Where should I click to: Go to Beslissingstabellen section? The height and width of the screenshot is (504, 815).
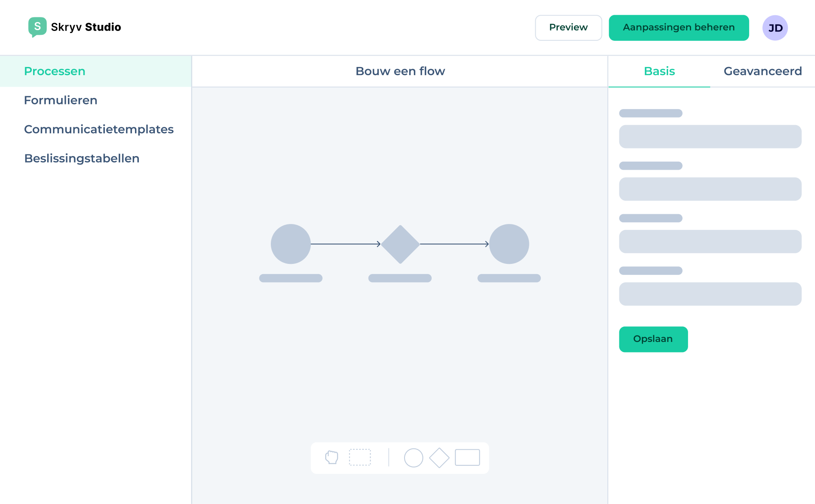pos(82,158)
